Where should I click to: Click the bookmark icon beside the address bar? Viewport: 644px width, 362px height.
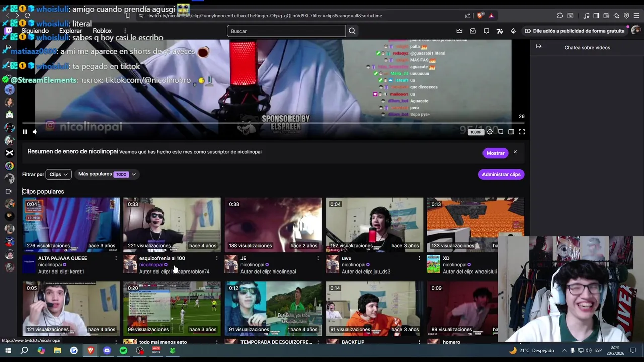[x=128, y=15]
